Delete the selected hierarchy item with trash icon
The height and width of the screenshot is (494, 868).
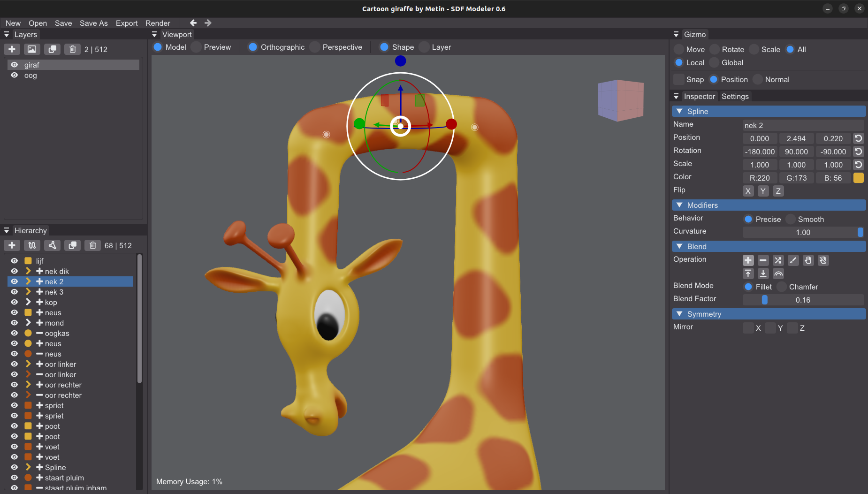point(92,245)
